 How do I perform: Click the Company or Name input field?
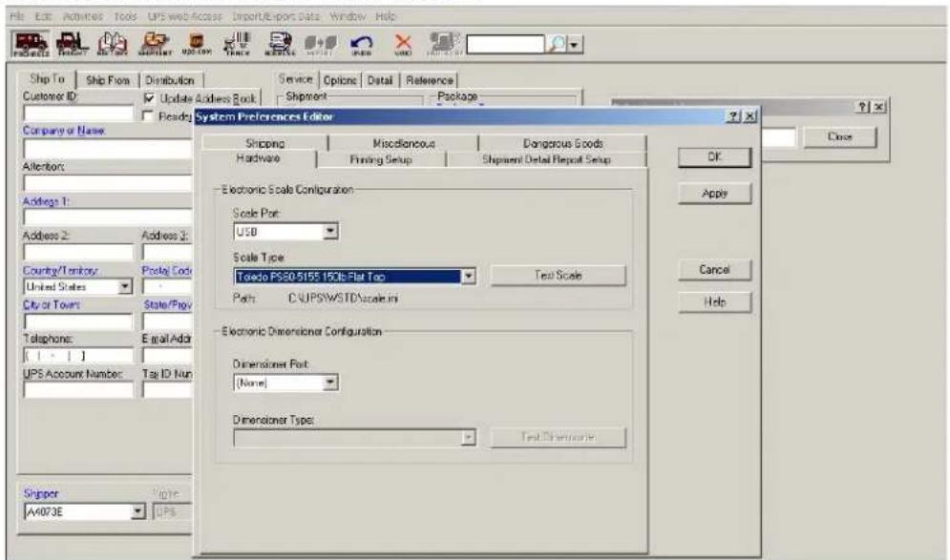tap(108, 149)
